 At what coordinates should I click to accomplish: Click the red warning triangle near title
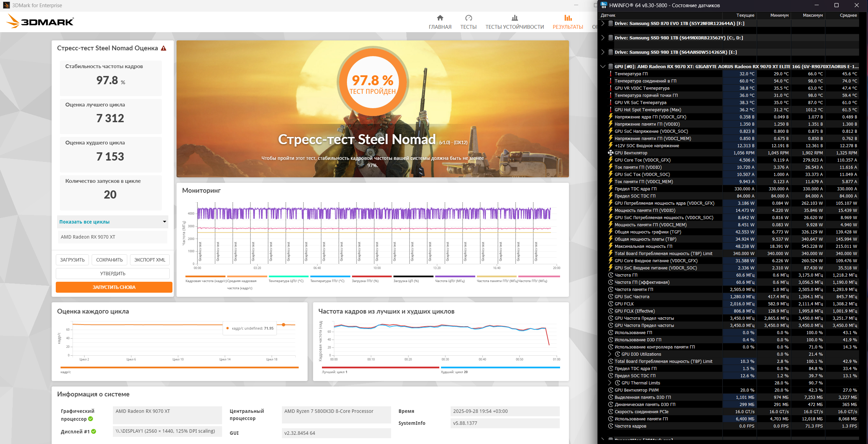[x=164, y=48]
